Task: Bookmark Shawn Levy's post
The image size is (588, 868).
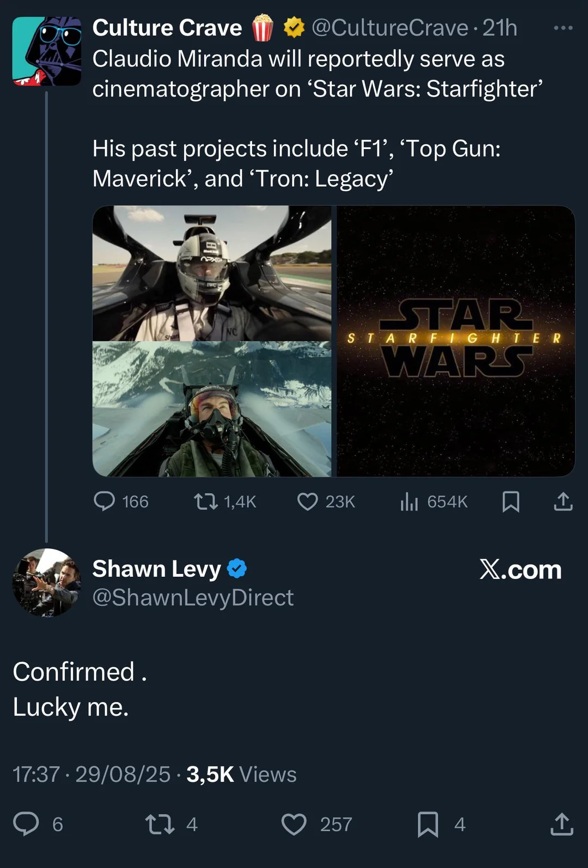Action: coord(428,823)
